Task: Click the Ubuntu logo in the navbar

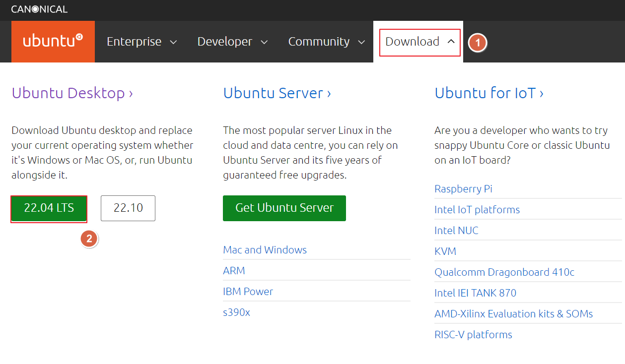Action: tap(53, 42)
